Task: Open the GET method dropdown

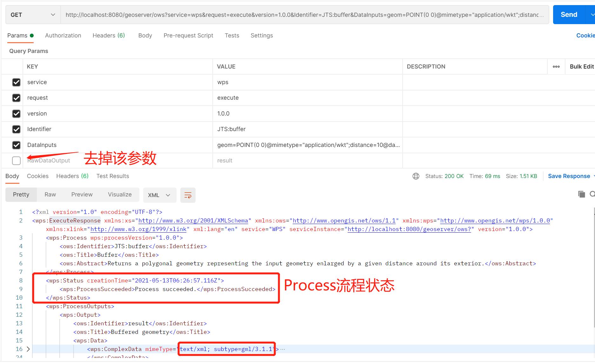Action: point(33,15)
